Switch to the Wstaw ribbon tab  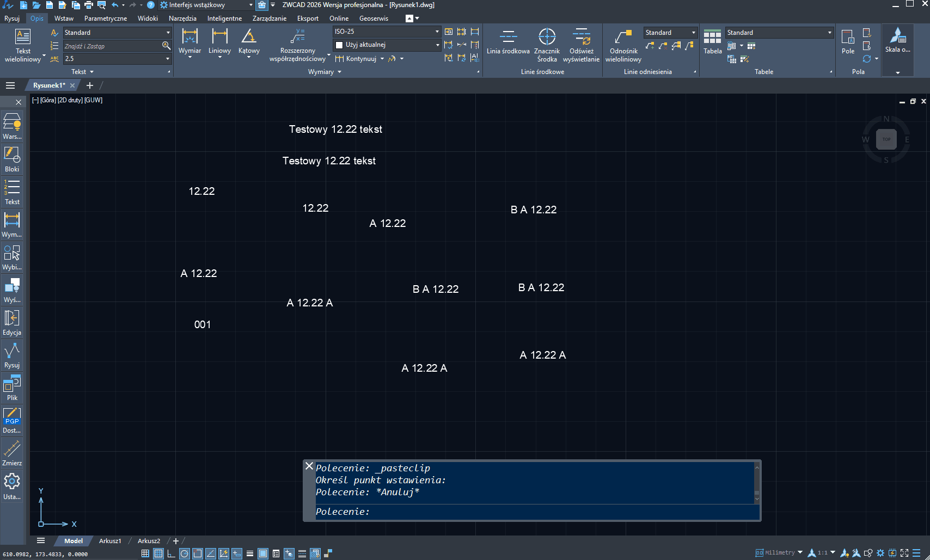(64, 19)
